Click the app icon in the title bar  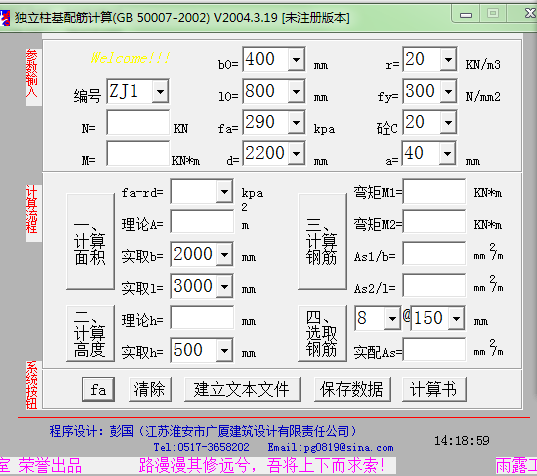5,18
